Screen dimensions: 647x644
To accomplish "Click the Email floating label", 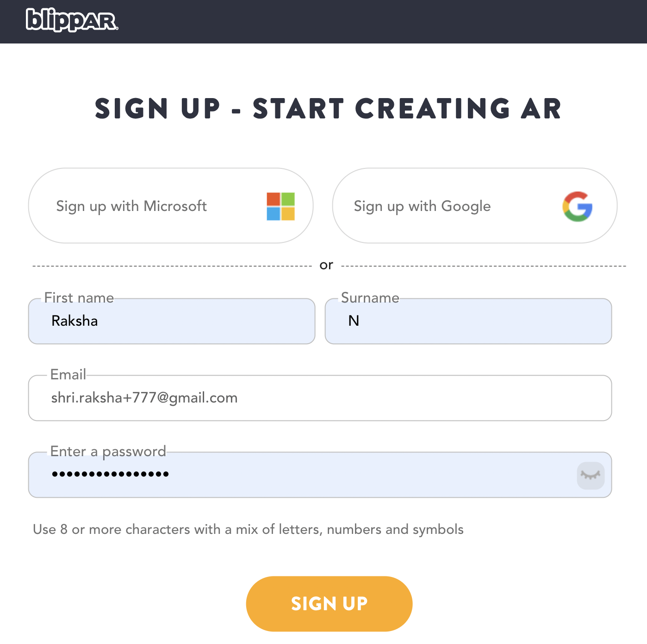I will pos(68,374).
